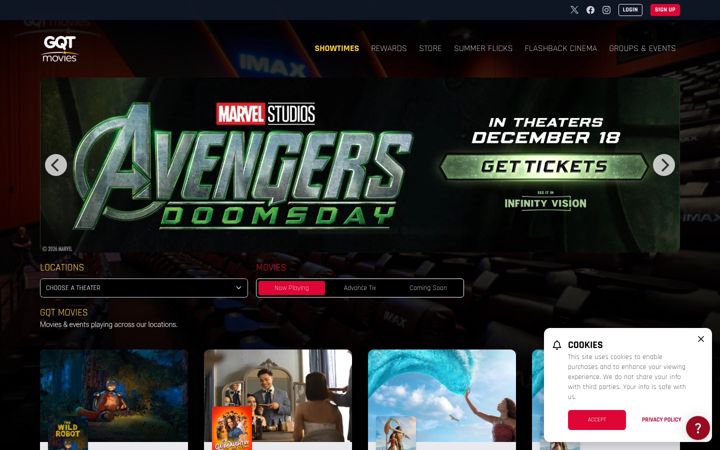The image size is (720, 450).
Task: Open FLASHBACK CINEMA in navigation
Action: pyautogui.click(x=561, y=48)
